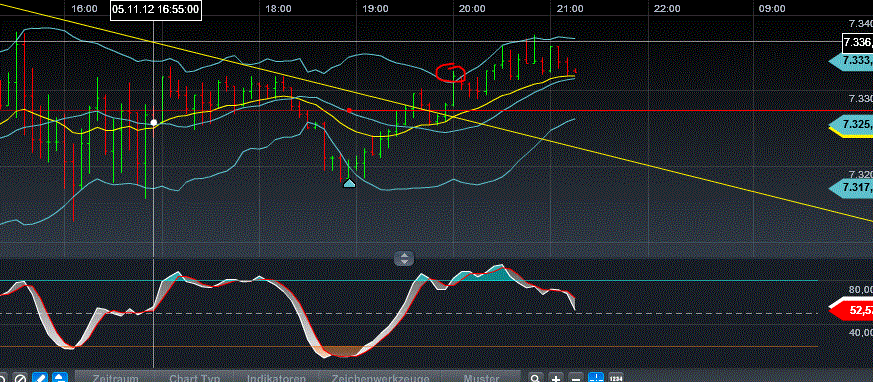Click the 21:00 time axis label
873x382 pixels.
(x=570, y=9)
